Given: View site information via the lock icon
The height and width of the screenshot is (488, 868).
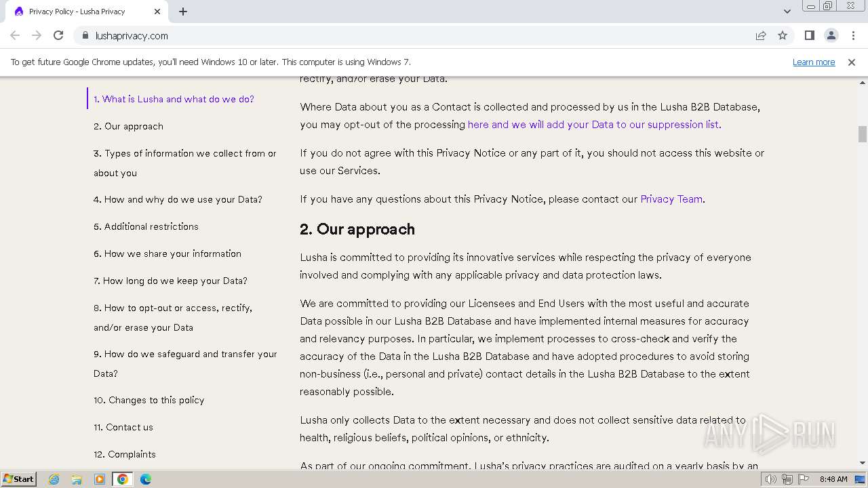Looking at the screenshot, I should click(x=85, y=35).
